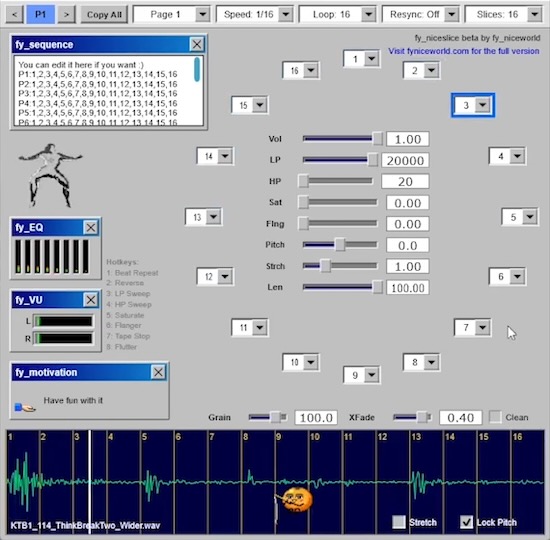The width and height of the screenshot is (550, 540).
Task: Click the P3 sequence line in text editor
Action: click(98, 94)
